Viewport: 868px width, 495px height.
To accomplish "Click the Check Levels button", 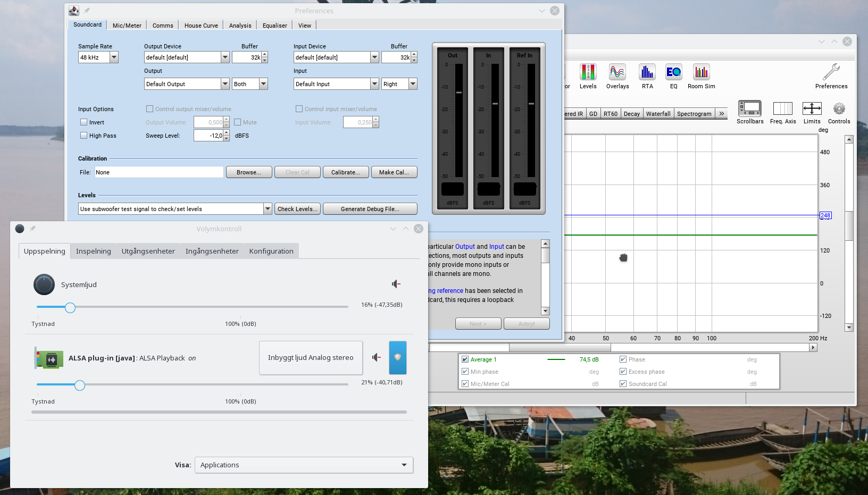I will pos(297,209).
